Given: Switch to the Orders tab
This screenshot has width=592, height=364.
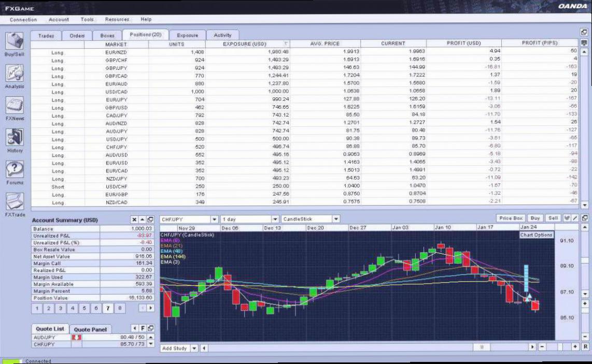Looking at the screenshot, I should point(77,35).
